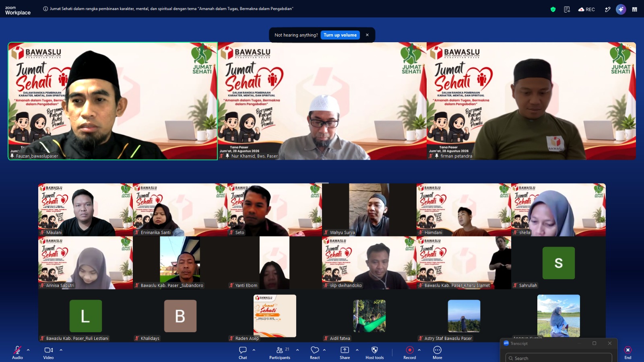644x362 pixels.
Task: Close the Transcript panel
Action: 610,343
